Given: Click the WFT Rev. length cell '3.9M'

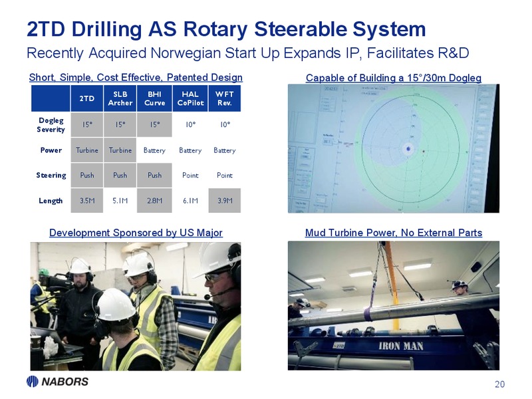Looking at the screenshot, I should click(225, 201).
